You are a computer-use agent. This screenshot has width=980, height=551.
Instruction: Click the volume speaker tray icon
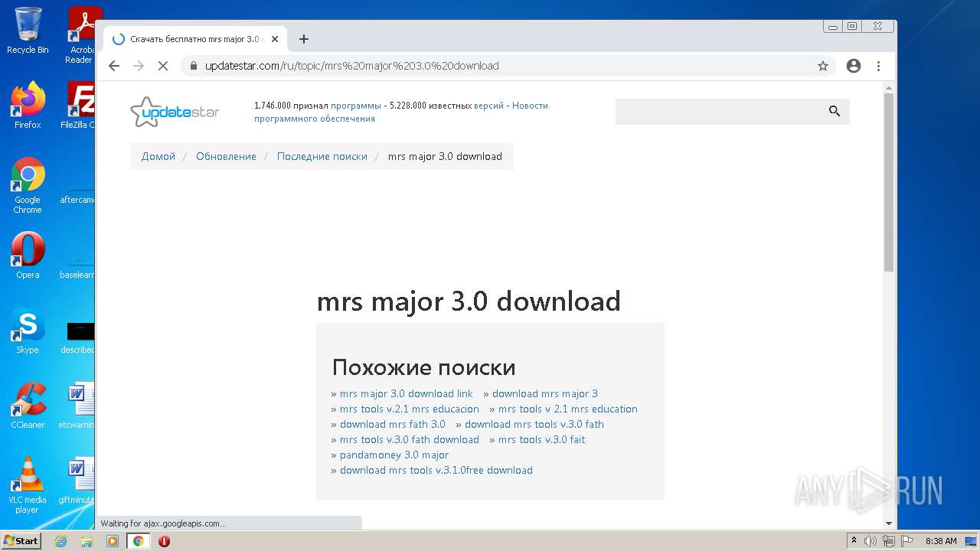tap(871, 541)
